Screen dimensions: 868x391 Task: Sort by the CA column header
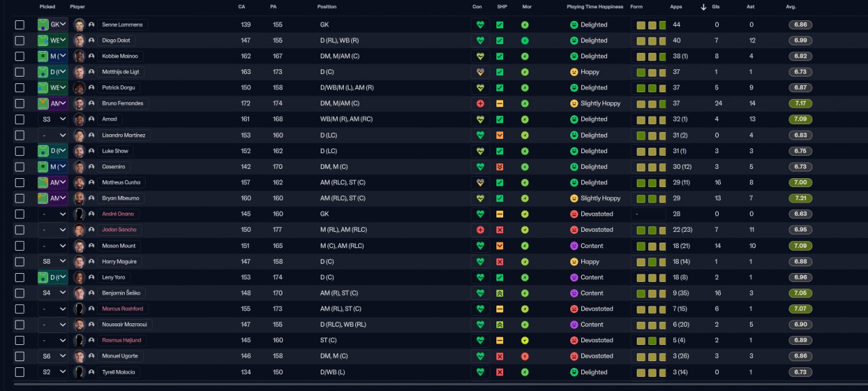[x=241, y=7]
